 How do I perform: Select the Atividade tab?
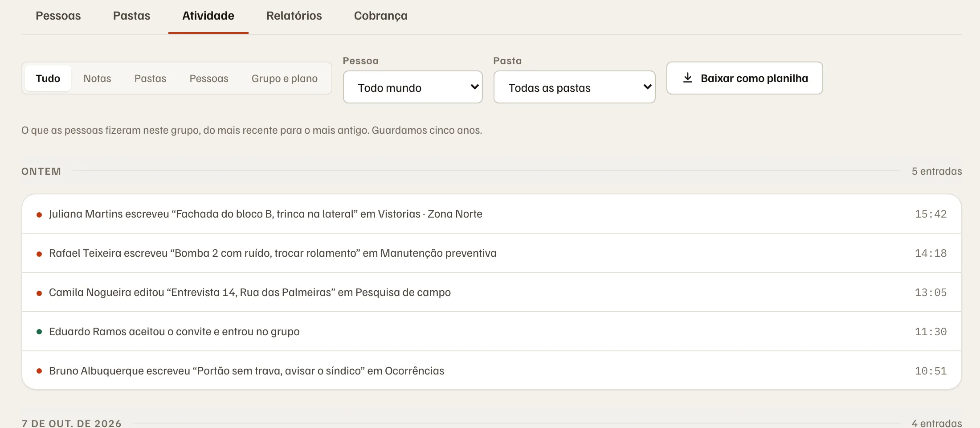[x=208, y=16]
